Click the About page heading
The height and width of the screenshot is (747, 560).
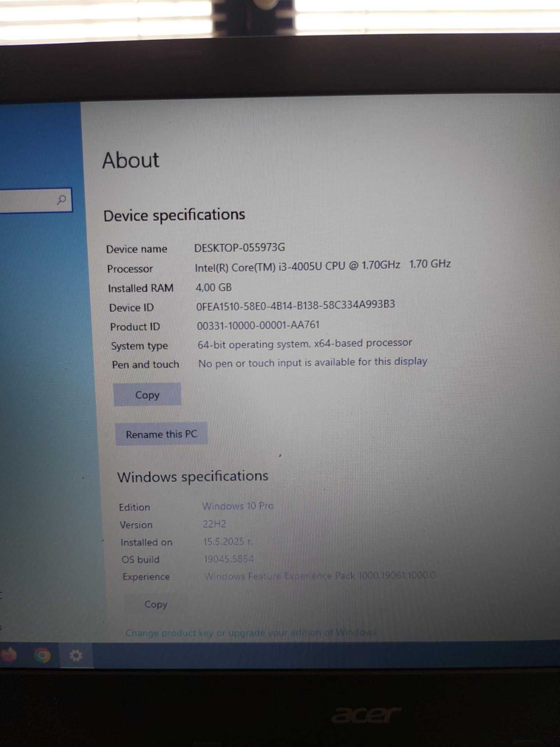click(131, 160)
